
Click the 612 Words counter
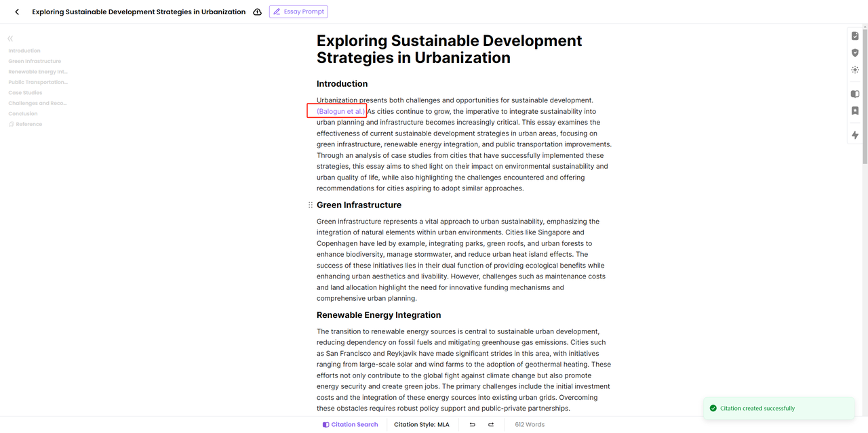[530, 425]
